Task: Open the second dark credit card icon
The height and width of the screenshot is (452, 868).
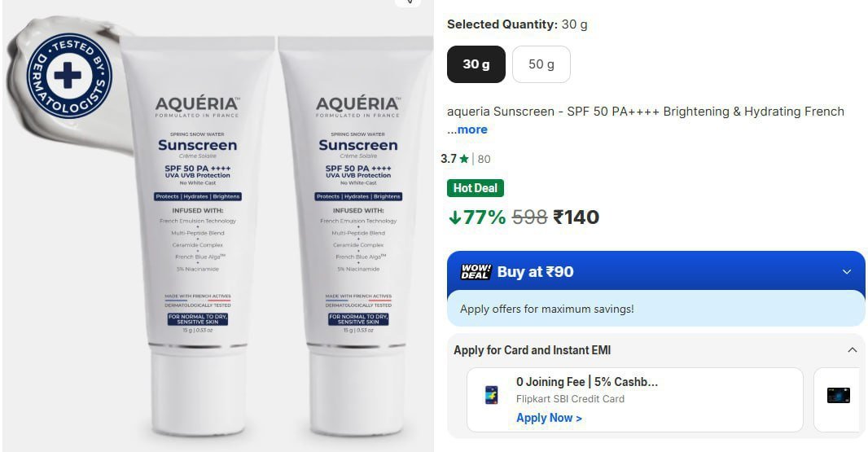Action: (838, 396)
